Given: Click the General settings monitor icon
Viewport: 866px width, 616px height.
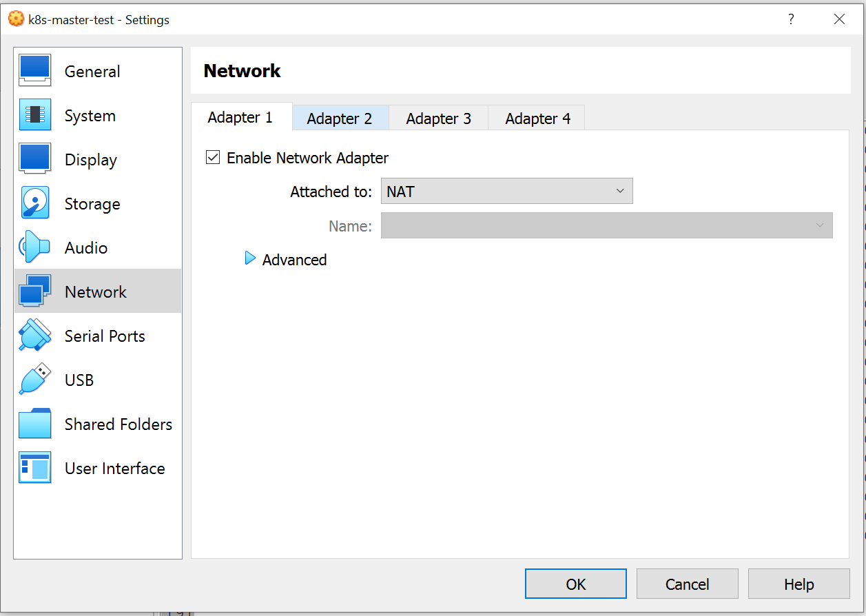Looking at the screenshot, I should (x=34, y=71).
